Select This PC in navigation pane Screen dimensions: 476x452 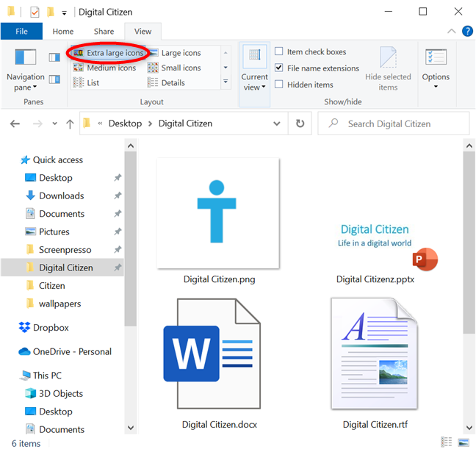click(40, 376)
